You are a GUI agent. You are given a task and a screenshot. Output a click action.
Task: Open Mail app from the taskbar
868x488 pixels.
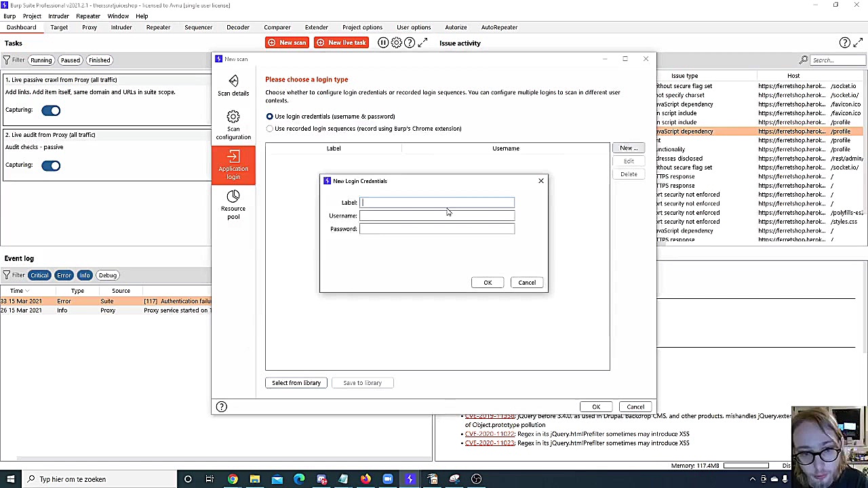point(277,479)
